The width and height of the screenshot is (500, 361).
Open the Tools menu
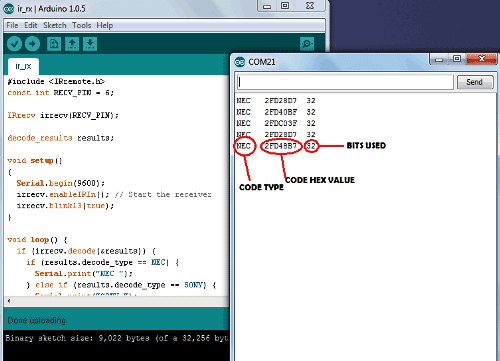[x=82, y=25]
